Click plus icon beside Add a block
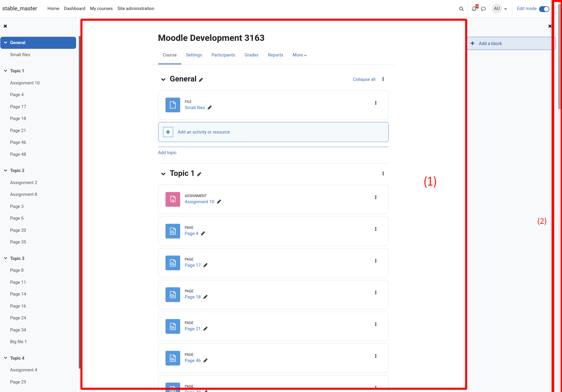562x392 pixels. click(473, 44)
